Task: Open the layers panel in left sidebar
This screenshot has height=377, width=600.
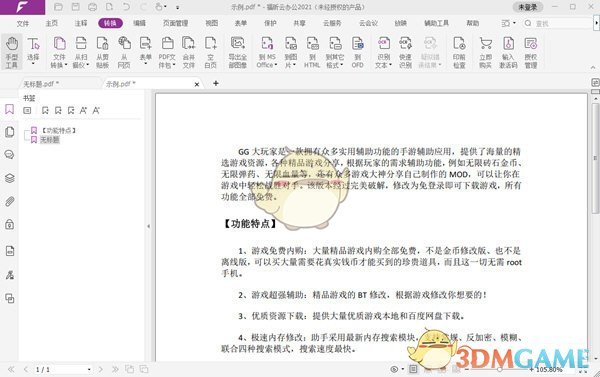Action: click(x=10, y=178)
